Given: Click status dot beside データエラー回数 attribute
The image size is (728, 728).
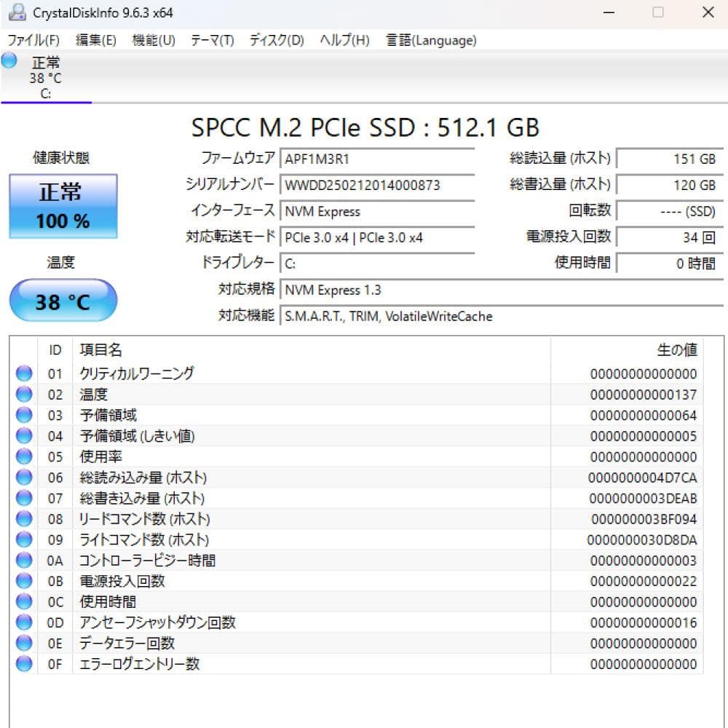Looking at the screenshot, I should click(x=24, y=643).
